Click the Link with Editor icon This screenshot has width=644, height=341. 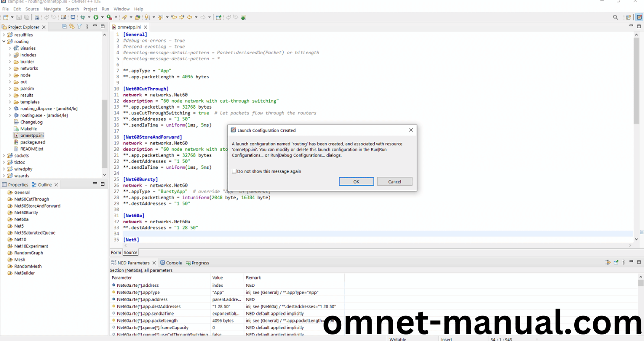(72, 26)
